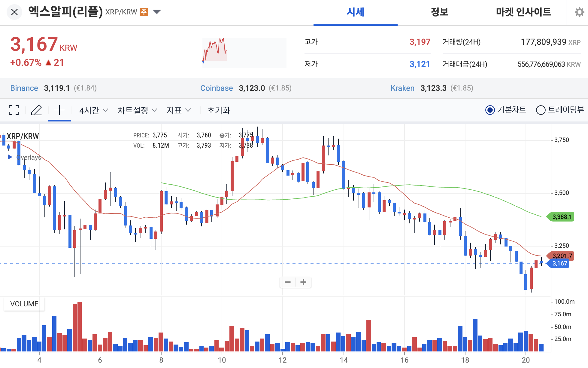Click the Kraken exchange link
This screenshot has height=368, width=588.
402,88
